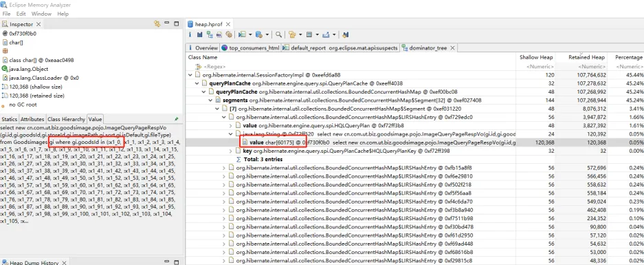Click the Calculate retained size icon
644x265 pixels.
(309, 34)
